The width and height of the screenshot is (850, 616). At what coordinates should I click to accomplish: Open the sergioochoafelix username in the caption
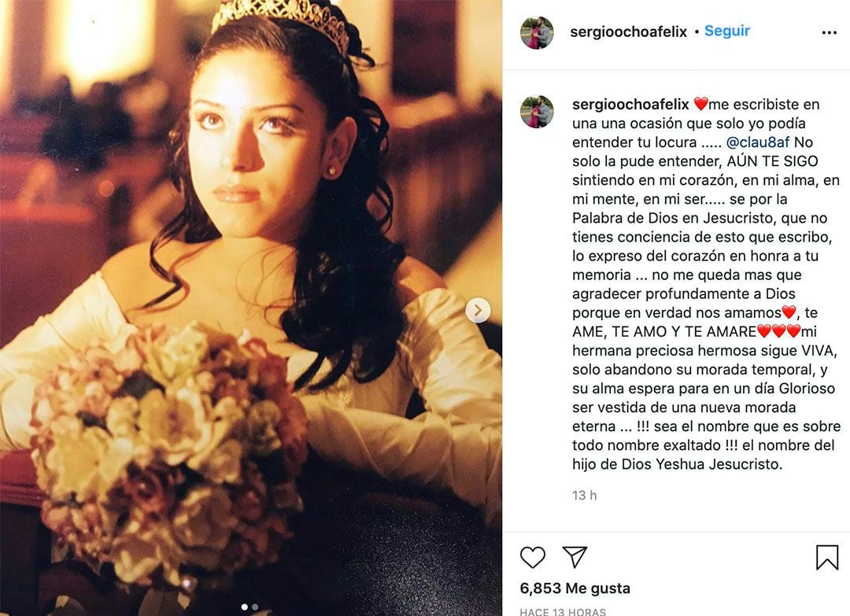[x=630, y=104]
